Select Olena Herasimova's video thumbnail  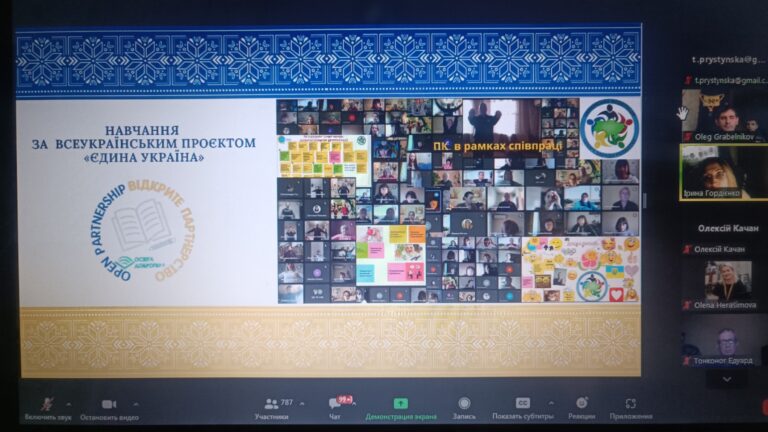(x=725, y=285)
